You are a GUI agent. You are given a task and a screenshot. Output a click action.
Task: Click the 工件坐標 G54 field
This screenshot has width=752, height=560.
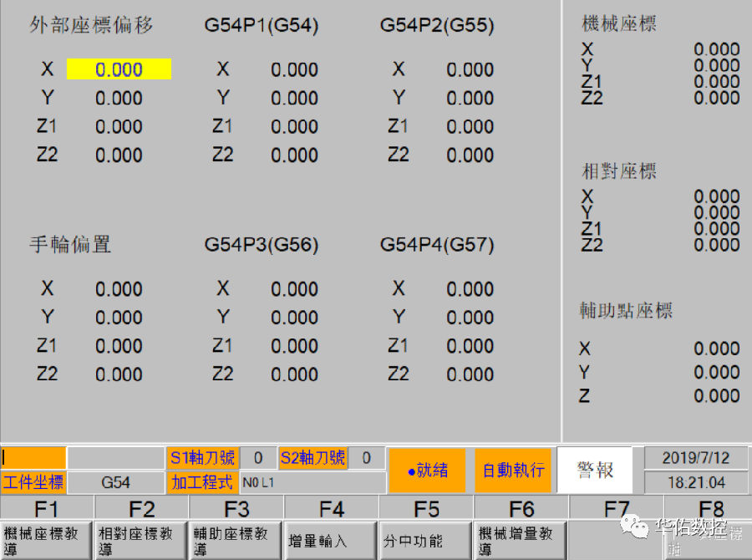[115, 482]
